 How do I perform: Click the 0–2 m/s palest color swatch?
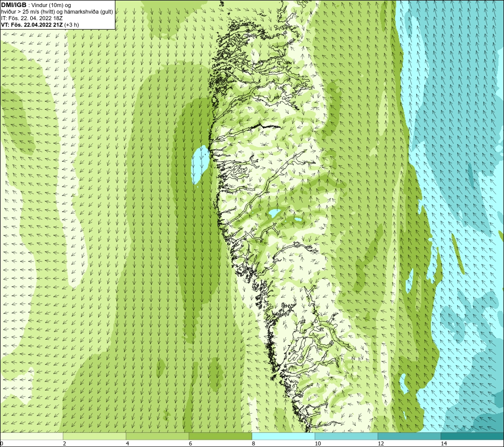coord(31,436)
